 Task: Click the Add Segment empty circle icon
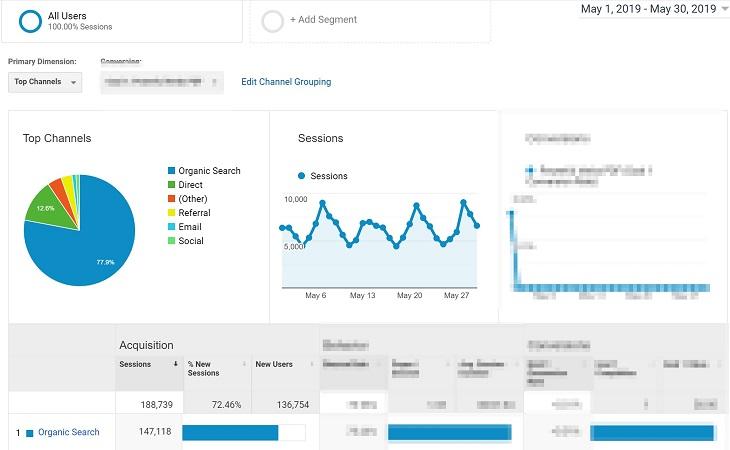pyautogui.click(x=271, y=20)
